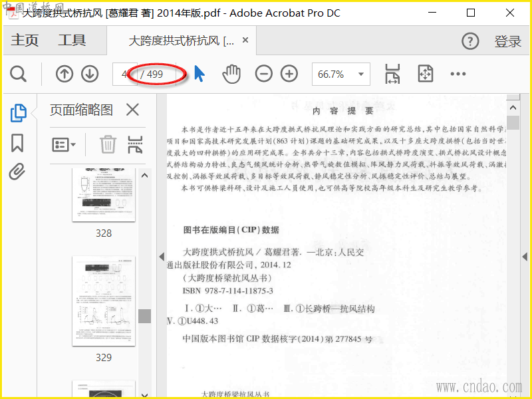This screenshot has height=399, width=532.
Task: Open the search (magnifier) tool
Action: coord(18,74)
